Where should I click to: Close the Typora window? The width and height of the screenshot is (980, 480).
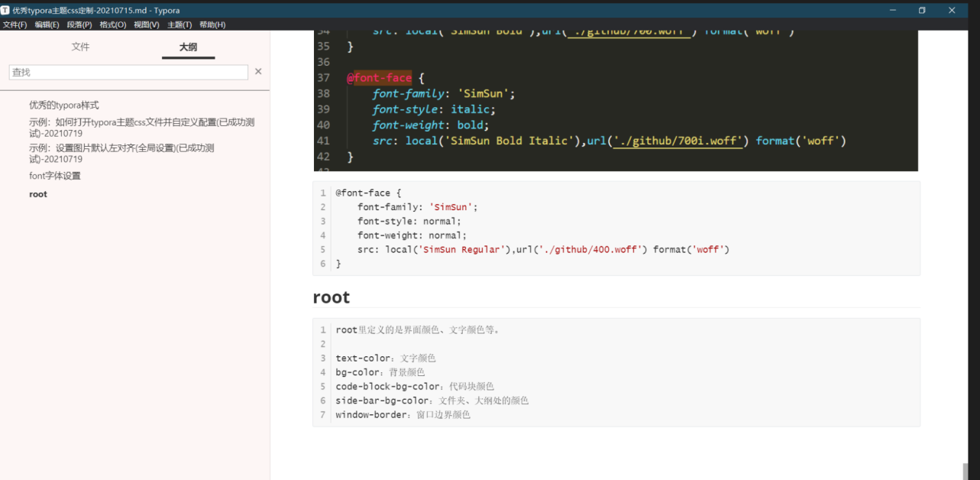tap(952, 10)
